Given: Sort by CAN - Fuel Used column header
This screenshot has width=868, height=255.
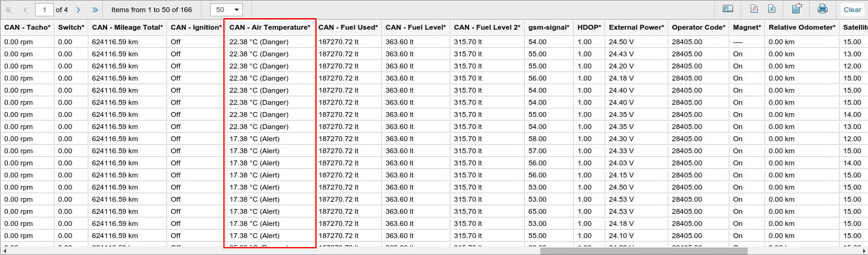Looking at the screenshot, I should click(x=348, y=27).
